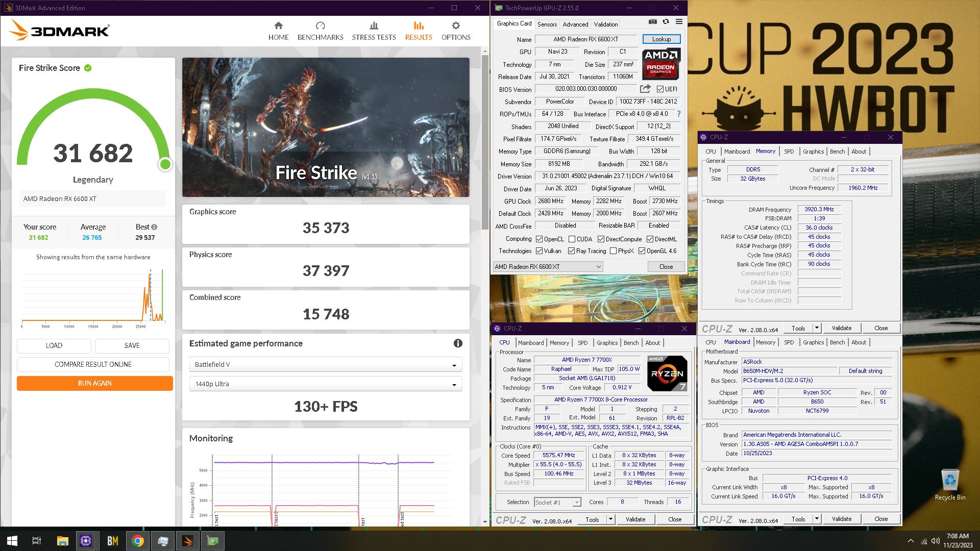This screenshot has height=551, width=980.
Task: Toggle the PhysX checkbox in GPU-Z
Action: pyautogui.click(x=613, y=251)
